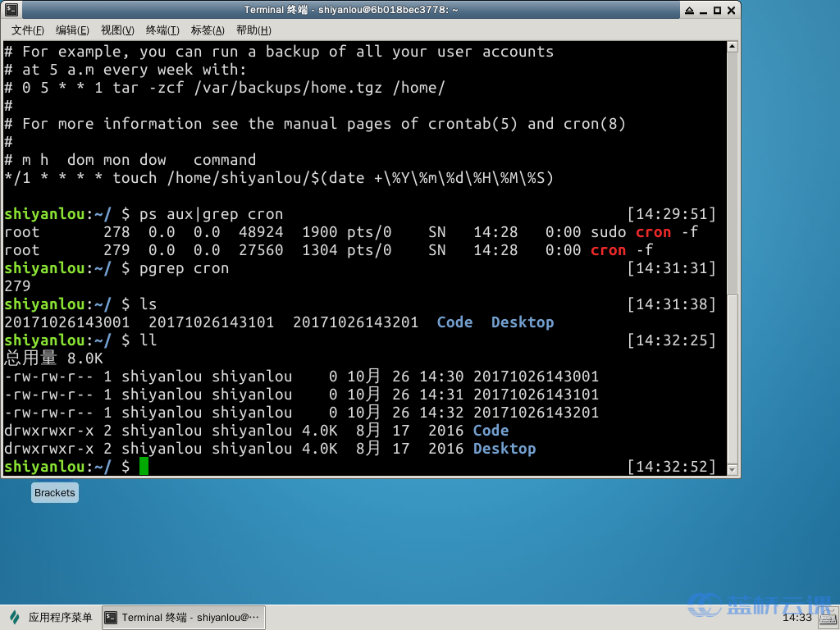Click the green cursor at terminal prompt
Image resolution: width=840 pixels, height=630 pixels.
click(x=144, y=466)
